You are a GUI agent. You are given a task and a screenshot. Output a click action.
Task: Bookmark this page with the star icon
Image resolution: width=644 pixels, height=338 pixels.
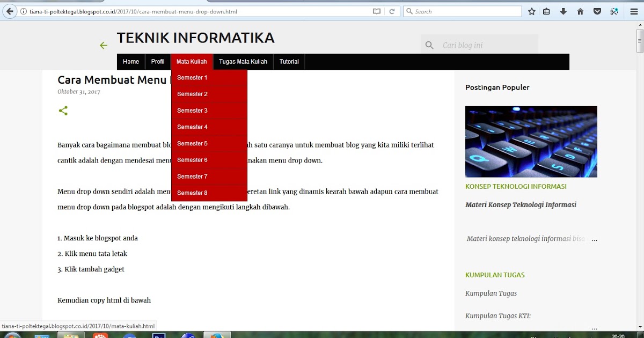[531, 11]
